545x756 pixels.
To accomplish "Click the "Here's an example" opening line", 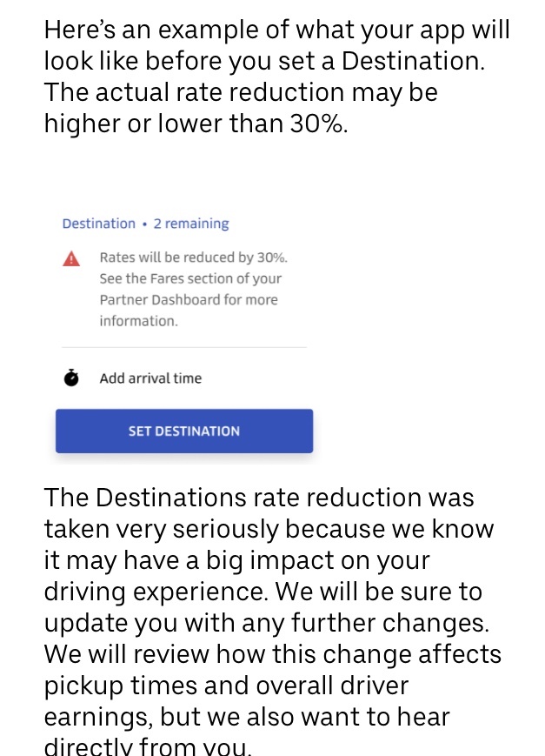I will pos(276,30).
